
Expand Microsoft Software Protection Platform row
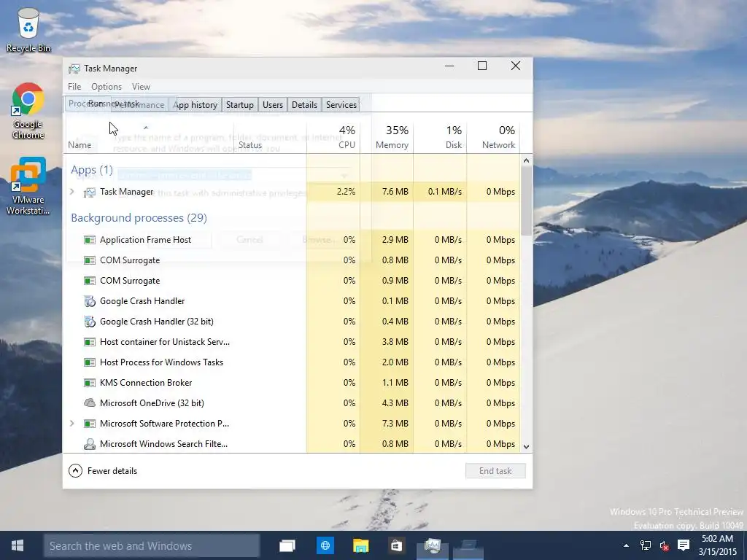(72, 424)
